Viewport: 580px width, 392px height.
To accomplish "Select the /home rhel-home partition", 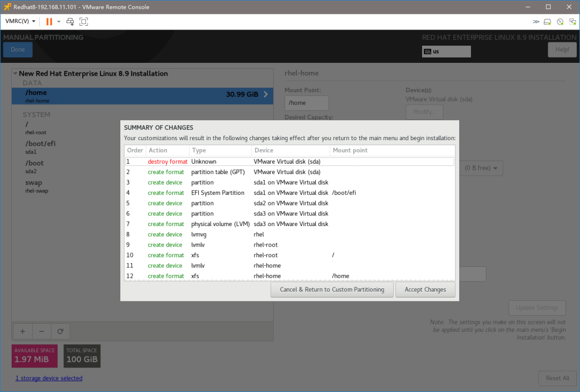I will (142, 96).
